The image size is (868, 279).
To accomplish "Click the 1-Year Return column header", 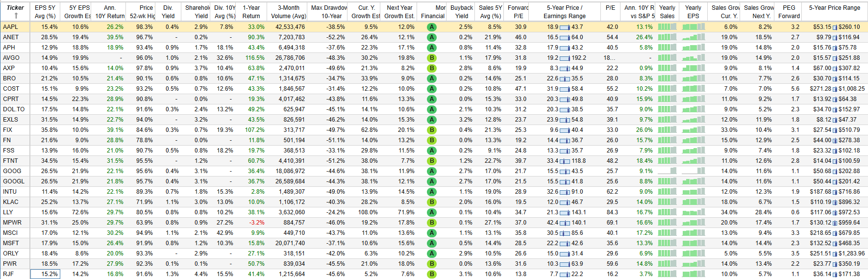I will pyautogui.click(x=251, y=12).
